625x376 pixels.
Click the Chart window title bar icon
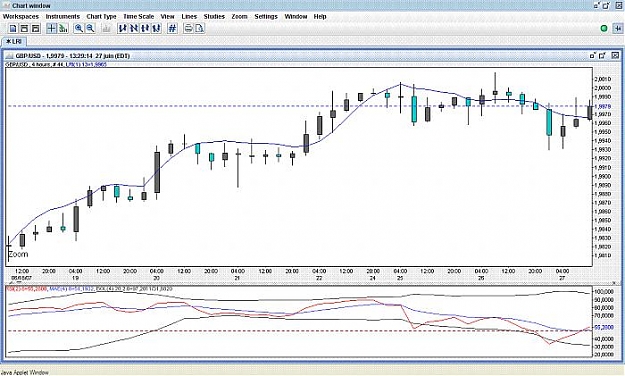[x=6, y=6]
